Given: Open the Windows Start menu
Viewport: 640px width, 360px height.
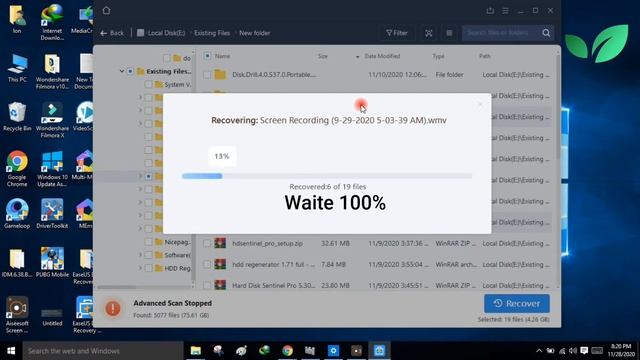Looking at the screenshot, I should pyautogui.click(x=11, y=351).
